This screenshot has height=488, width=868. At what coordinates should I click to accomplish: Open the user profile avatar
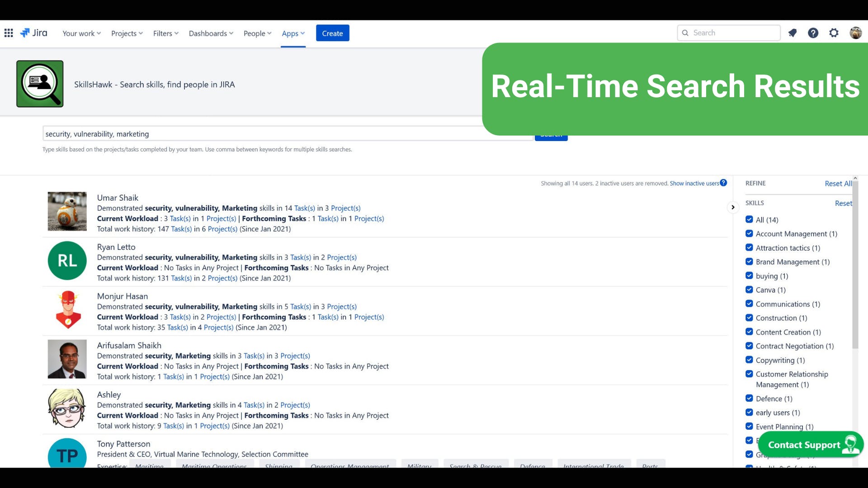pyautogui.click(x=855, y=33)
